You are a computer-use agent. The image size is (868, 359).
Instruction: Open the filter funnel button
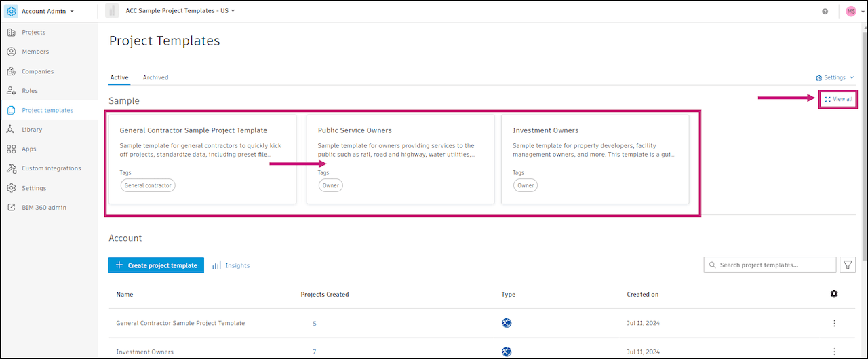848,265
